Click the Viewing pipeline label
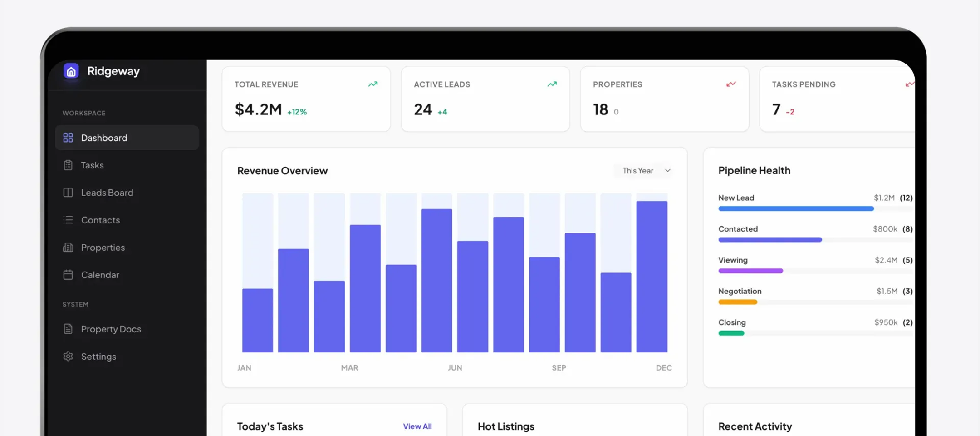 [x=733, y=260]
